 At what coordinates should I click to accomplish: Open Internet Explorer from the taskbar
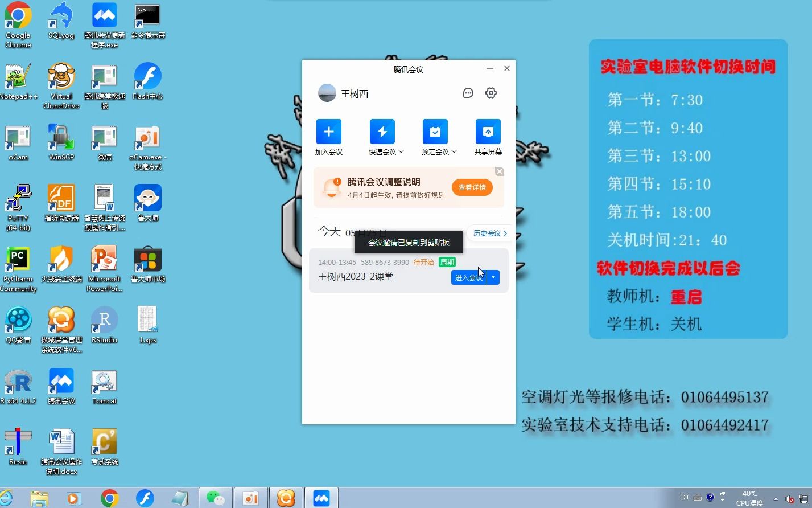coord(6,498)
